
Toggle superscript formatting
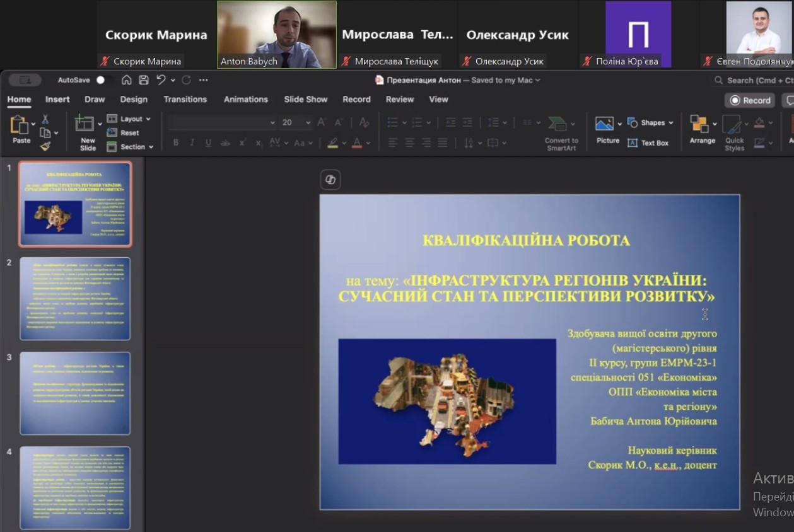[x=242, y=143]
